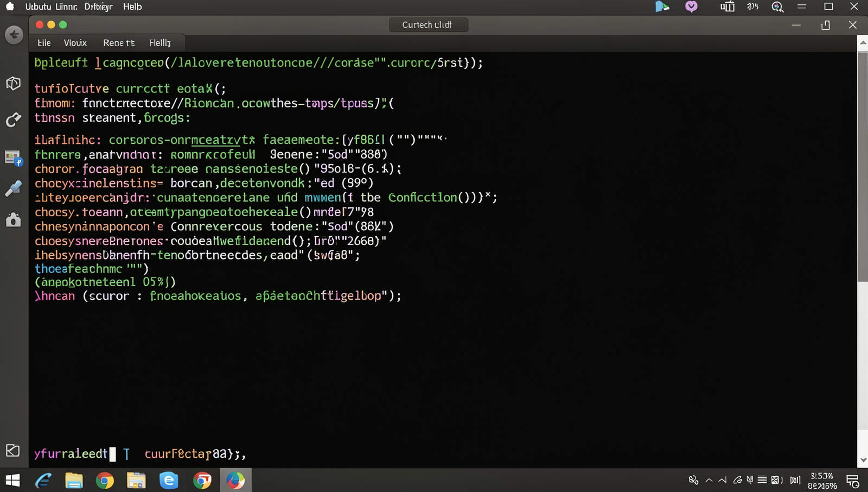This screenshot has width=868, height=492.
Task: Click the Curtech window title tab
Action: [x=429, y=24]
